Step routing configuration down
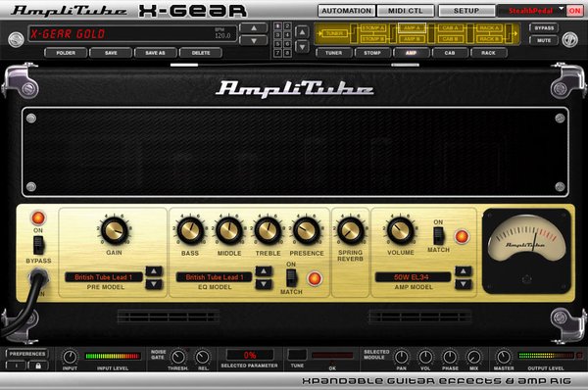 click(x=302, y=47)
